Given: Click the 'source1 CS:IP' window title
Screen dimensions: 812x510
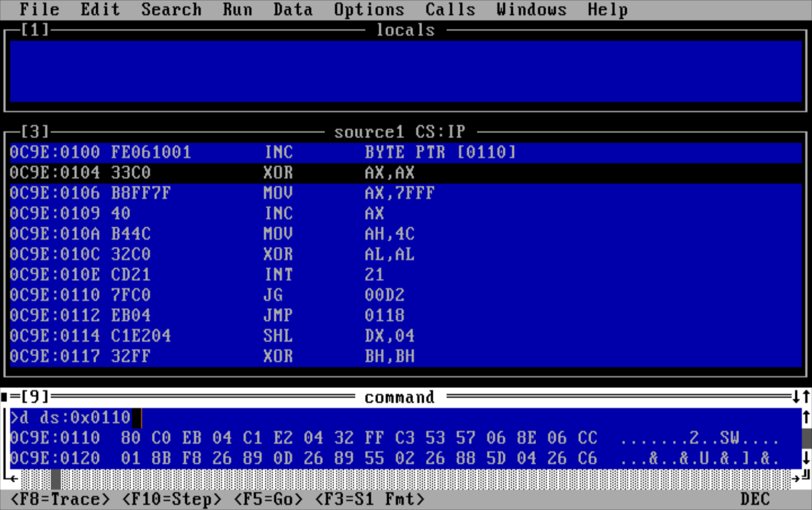Looking at the screenshot, I should coord(400,132).
